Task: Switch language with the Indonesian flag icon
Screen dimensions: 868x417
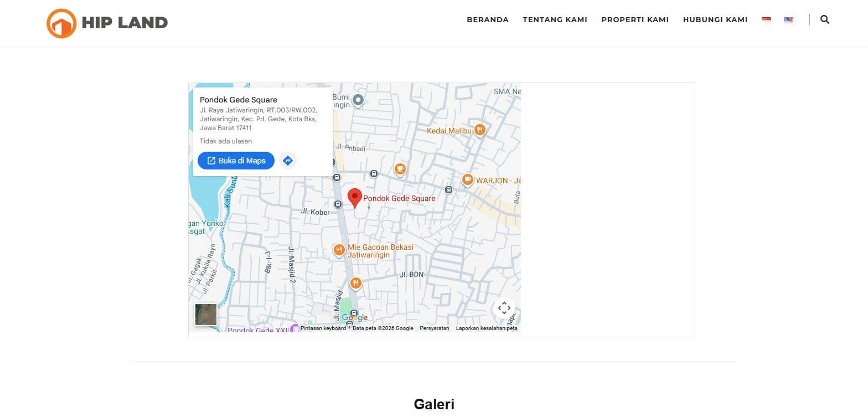Action: [x=766, y=20]
